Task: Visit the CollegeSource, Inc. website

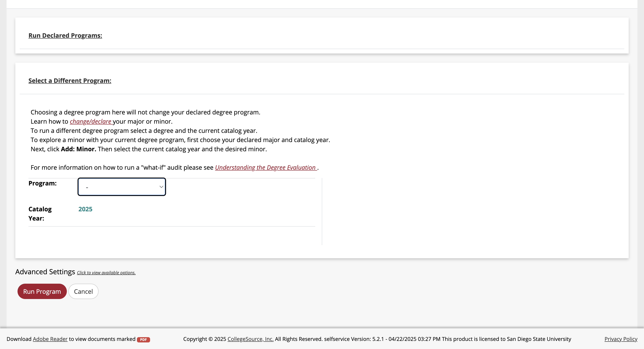Action: coord(250,339)
